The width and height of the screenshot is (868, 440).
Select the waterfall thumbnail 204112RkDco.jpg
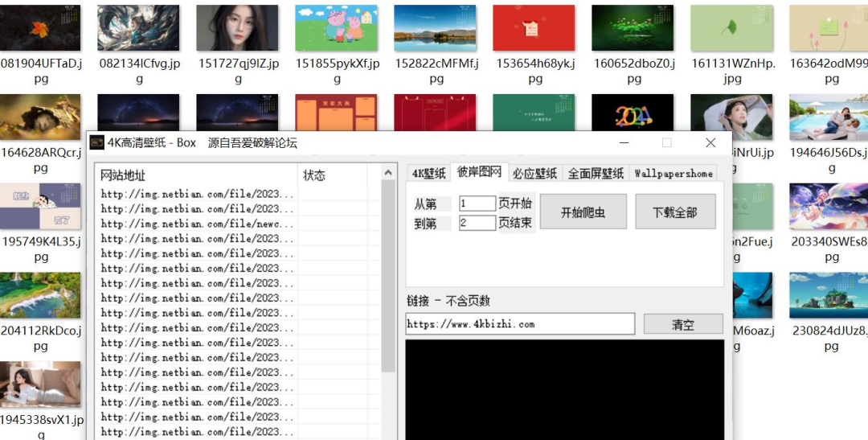pos(40,295)
